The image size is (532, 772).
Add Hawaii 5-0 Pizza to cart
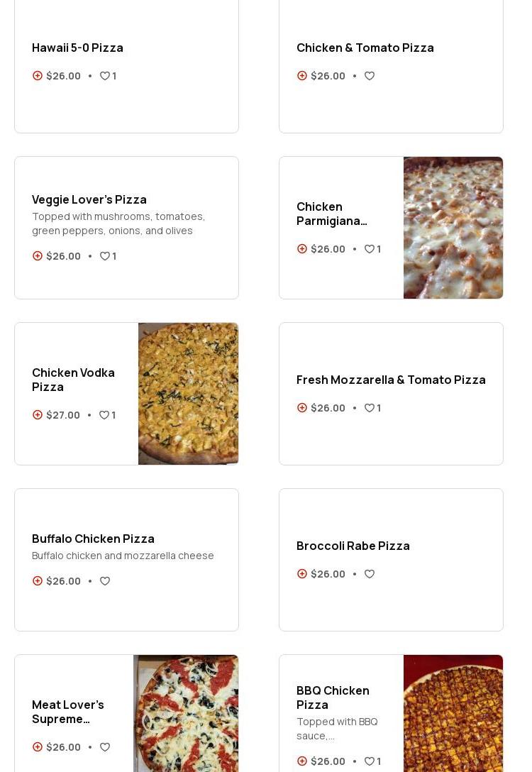coord(38,76)
